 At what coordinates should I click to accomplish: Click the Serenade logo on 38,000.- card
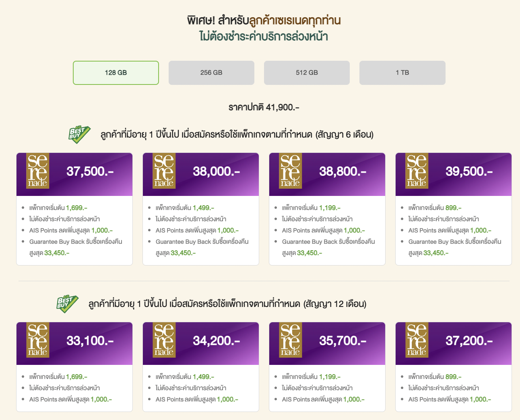tap(164, 171)
